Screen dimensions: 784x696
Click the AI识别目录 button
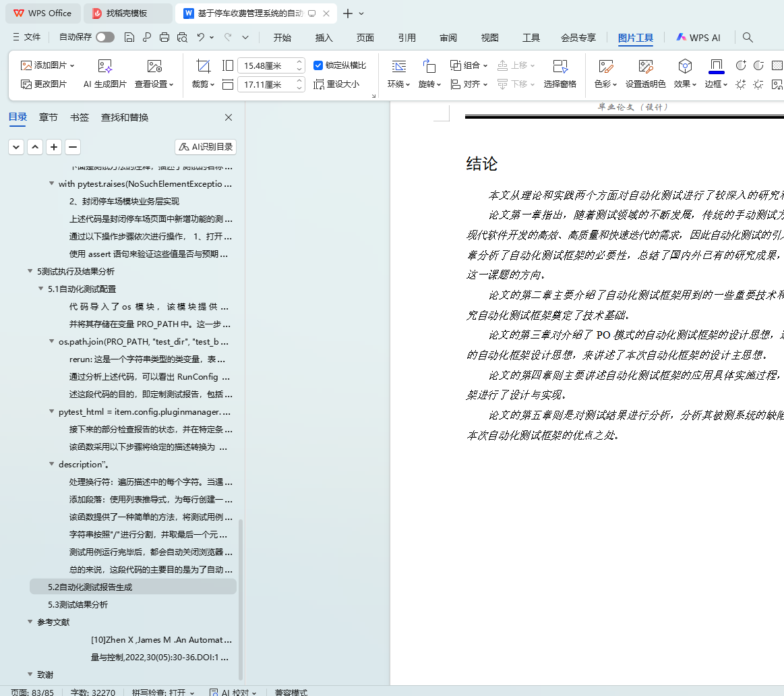pos(206,147)
